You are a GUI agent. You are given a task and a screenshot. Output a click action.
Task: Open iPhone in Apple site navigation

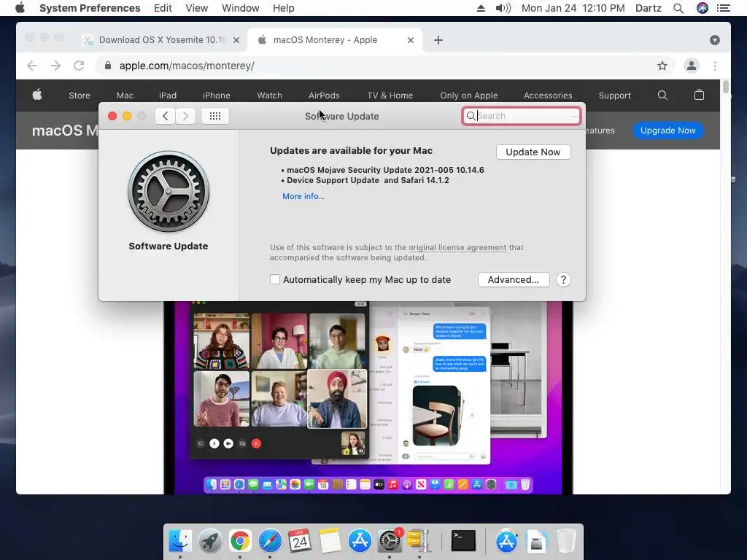(216, 96)
